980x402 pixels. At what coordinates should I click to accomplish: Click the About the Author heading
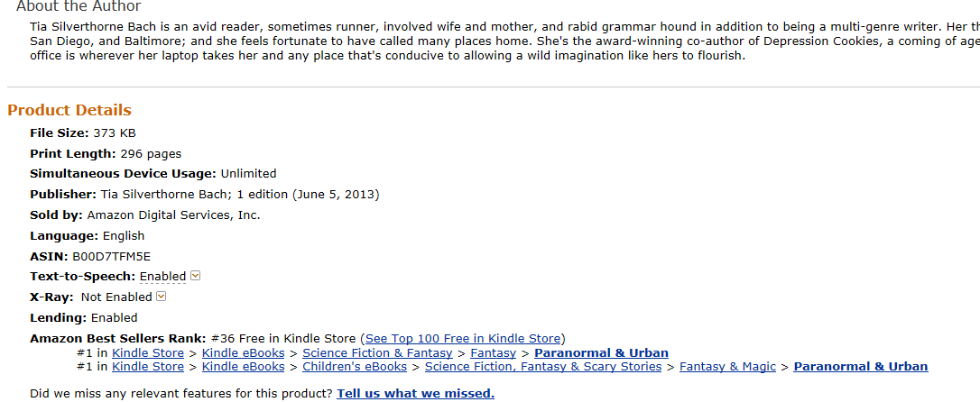coord(79,6)
